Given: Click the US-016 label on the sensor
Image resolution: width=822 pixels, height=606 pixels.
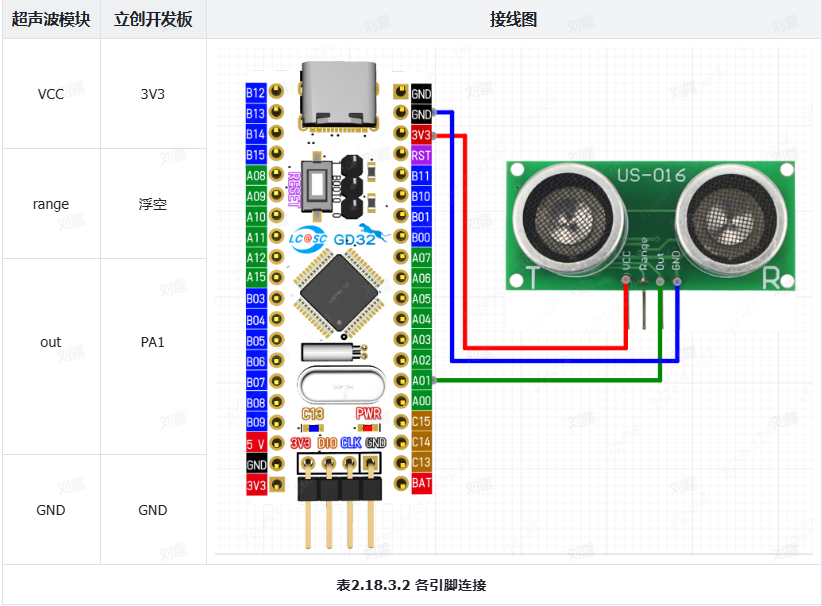Looking at the screenshot, I should tap(651, 175).
